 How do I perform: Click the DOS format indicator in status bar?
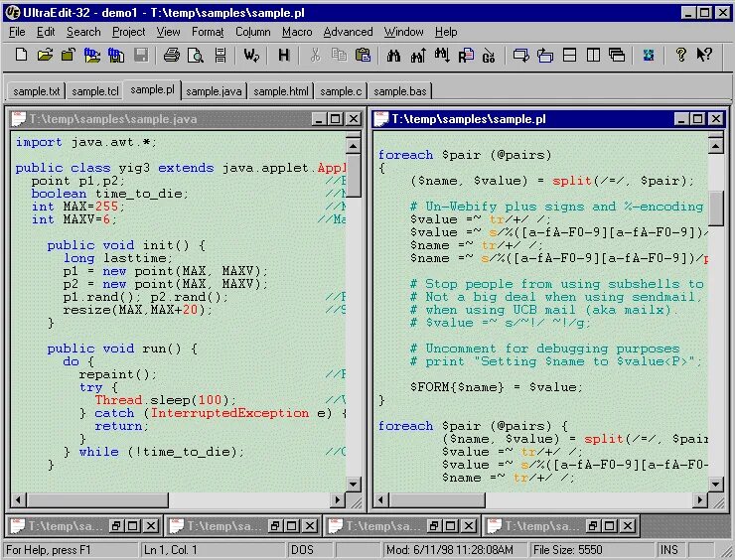[302, 550]
